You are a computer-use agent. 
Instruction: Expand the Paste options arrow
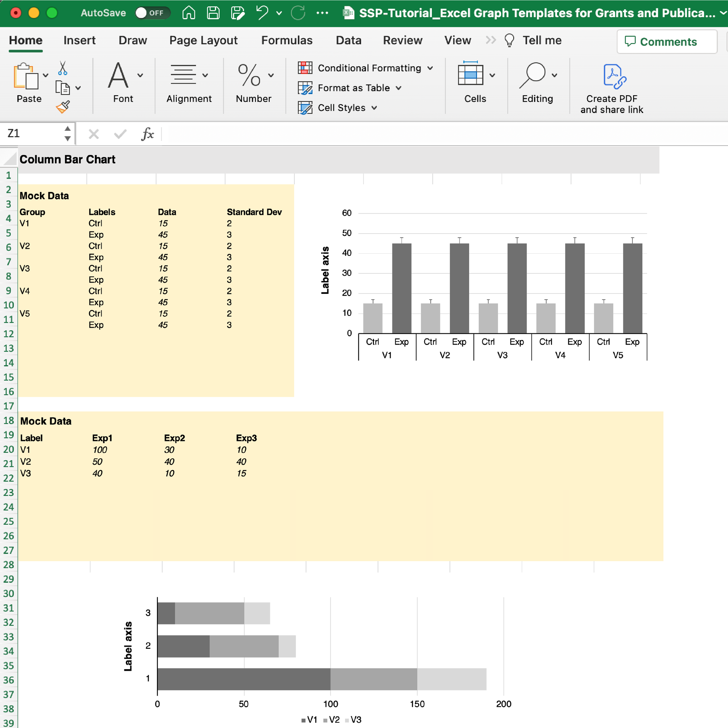tap(46, 75)
